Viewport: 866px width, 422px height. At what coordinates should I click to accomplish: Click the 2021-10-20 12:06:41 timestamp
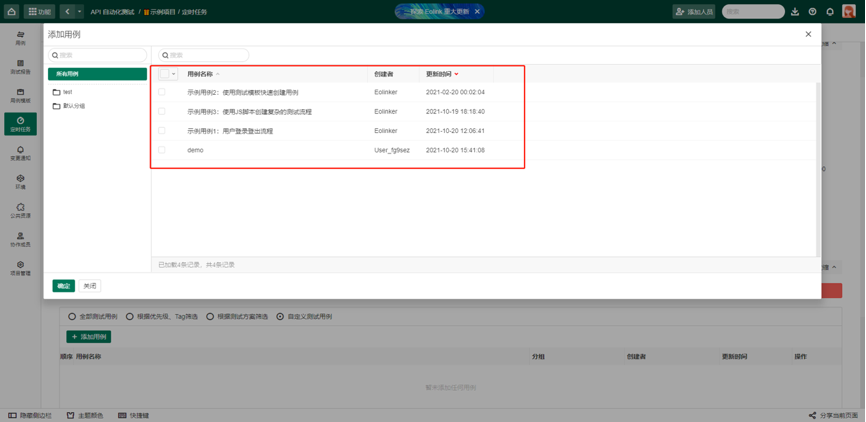click(x=455, y=131)
